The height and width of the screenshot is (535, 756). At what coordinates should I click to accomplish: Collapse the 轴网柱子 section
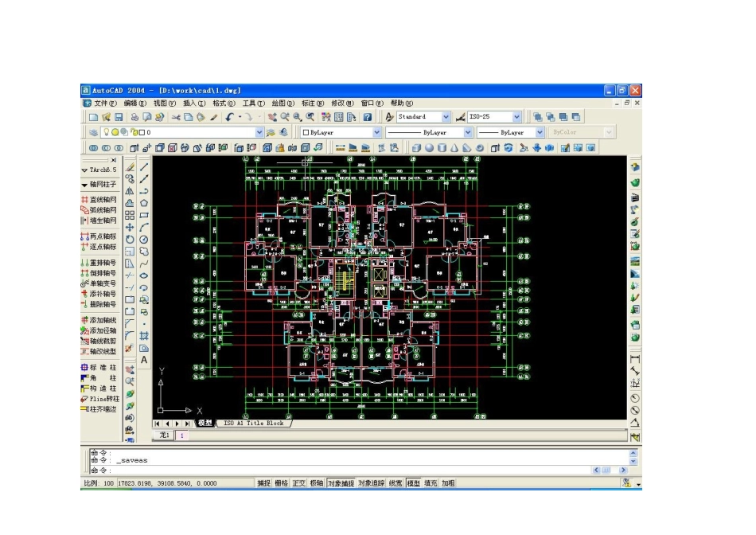point(99,184)
